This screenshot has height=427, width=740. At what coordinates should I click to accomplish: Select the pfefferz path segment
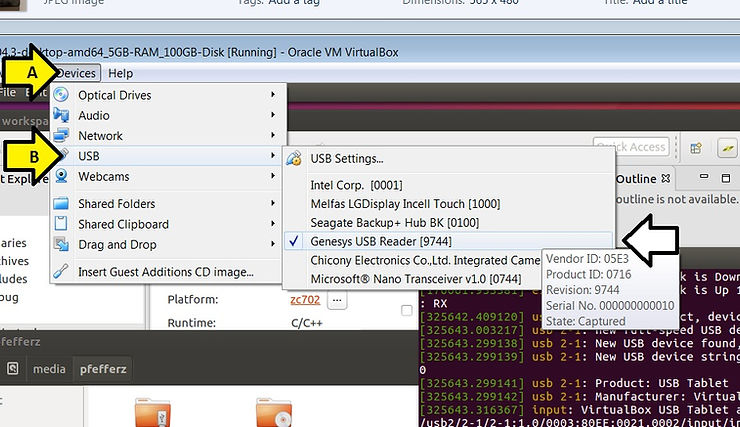(x=104, y=369)
